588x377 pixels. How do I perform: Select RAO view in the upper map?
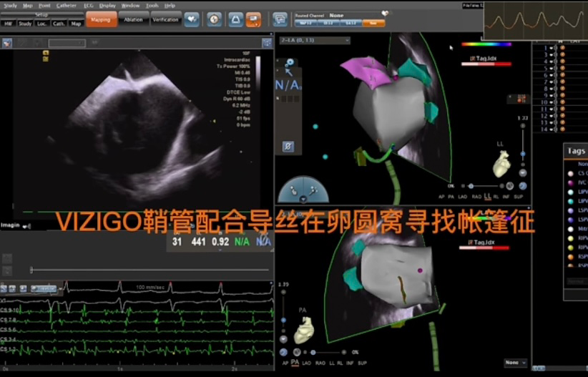tap(476, 197)
